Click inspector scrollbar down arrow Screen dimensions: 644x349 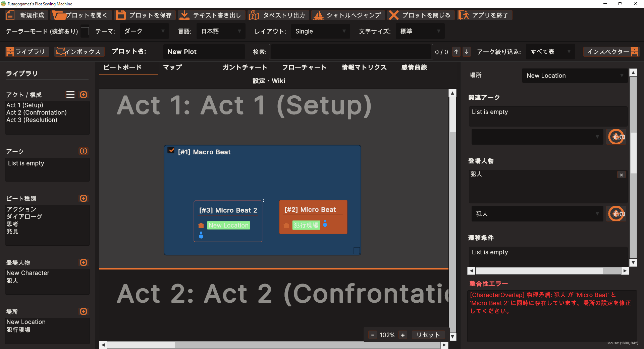633,262
